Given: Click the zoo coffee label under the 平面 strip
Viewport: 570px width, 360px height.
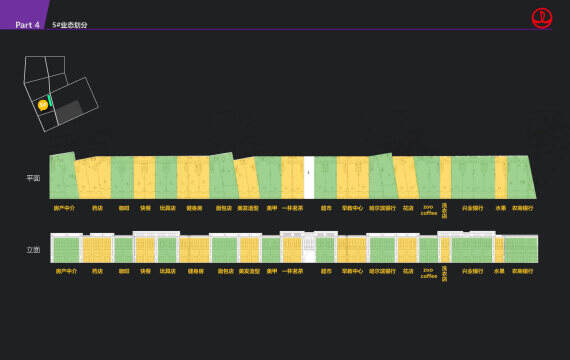Looking at the screenshot, I should coord(429,210).
